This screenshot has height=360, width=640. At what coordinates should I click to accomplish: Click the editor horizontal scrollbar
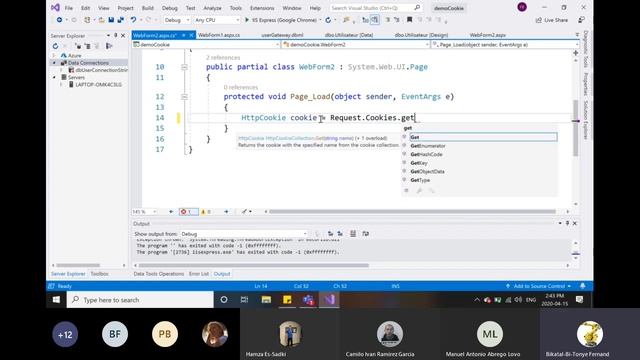[x=412, y=211]
